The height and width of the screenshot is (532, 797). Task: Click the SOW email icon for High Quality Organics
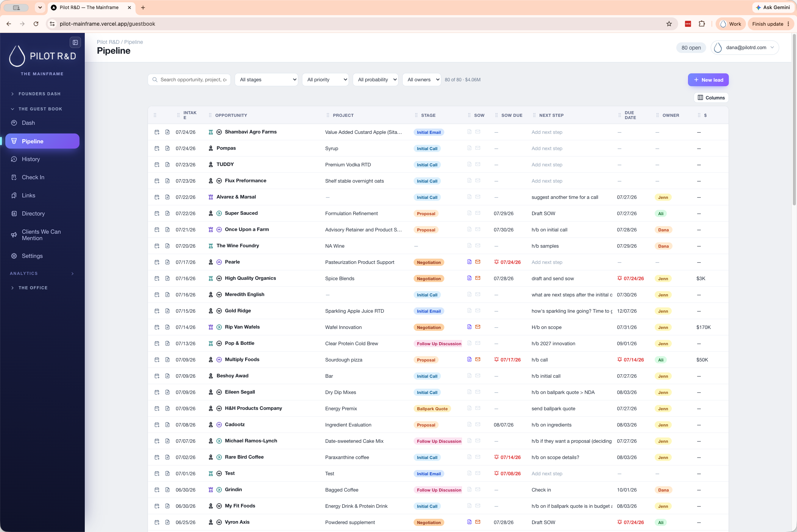click(x=478, y=278)
